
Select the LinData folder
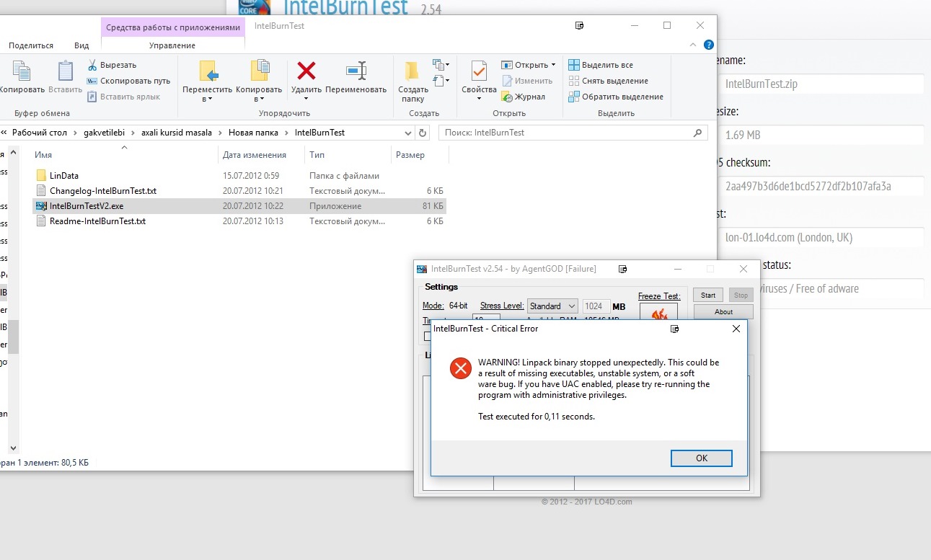239,176
